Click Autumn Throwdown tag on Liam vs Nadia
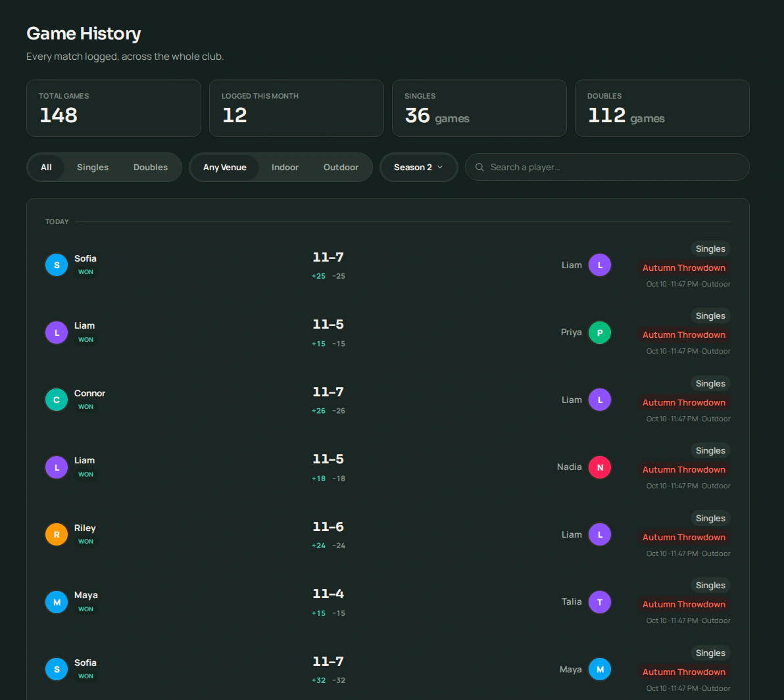 [683, 470]
